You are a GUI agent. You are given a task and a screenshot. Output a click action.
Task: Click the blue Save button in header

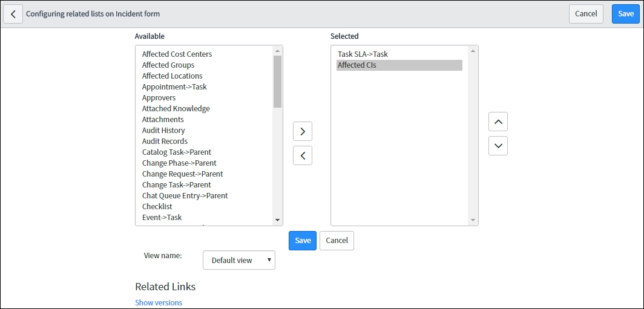(x=626, y=14)
